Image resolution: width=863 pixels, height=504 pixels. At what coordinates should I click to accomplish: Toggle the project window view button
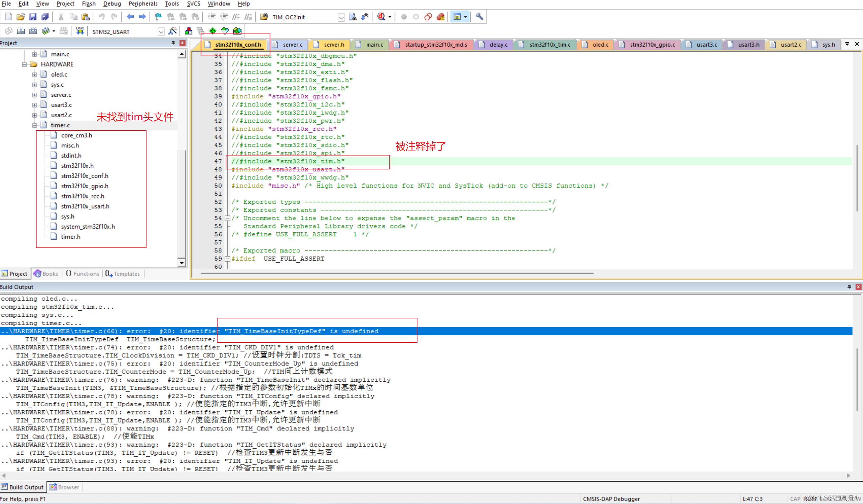457,17
